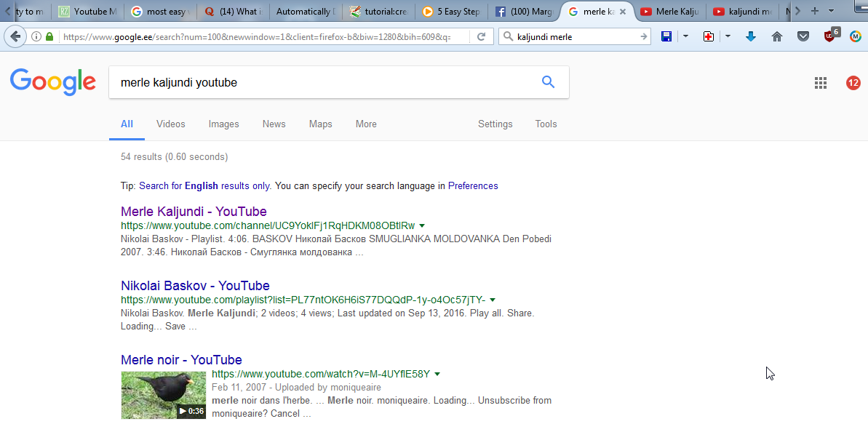The image size is (868, 440).
Task: Open the 'Nikolai Baskov - YouTube' result
Action: pos(195,286)
